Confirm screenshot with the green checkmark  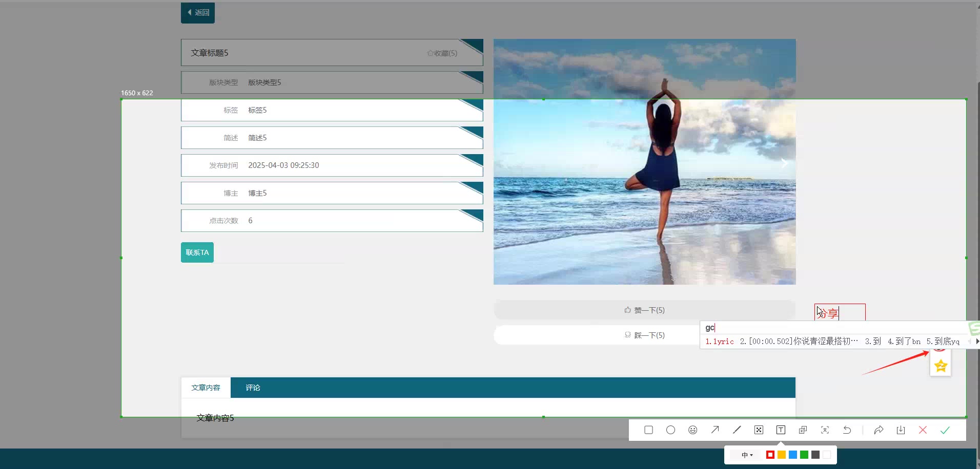(945, 430)
